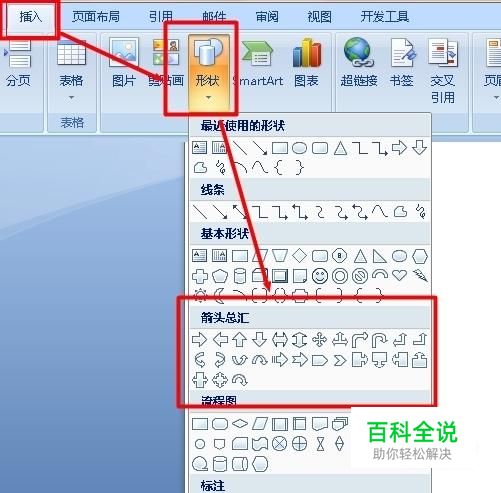Select the bent arrow shape

point(360,340)
